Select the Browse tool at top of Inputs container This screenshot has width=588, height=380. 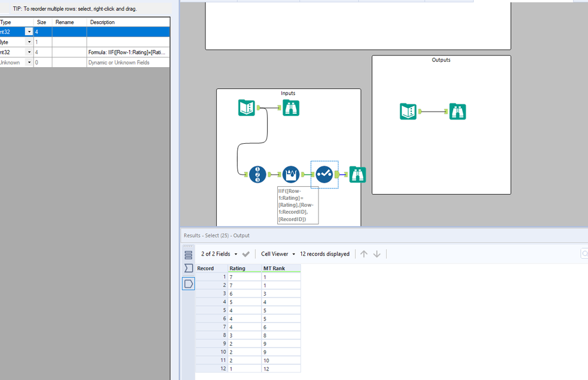[291, 108]
